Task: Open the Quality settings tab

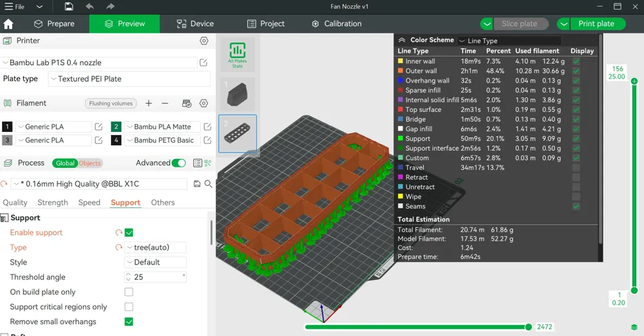Action: click(15, 203)
